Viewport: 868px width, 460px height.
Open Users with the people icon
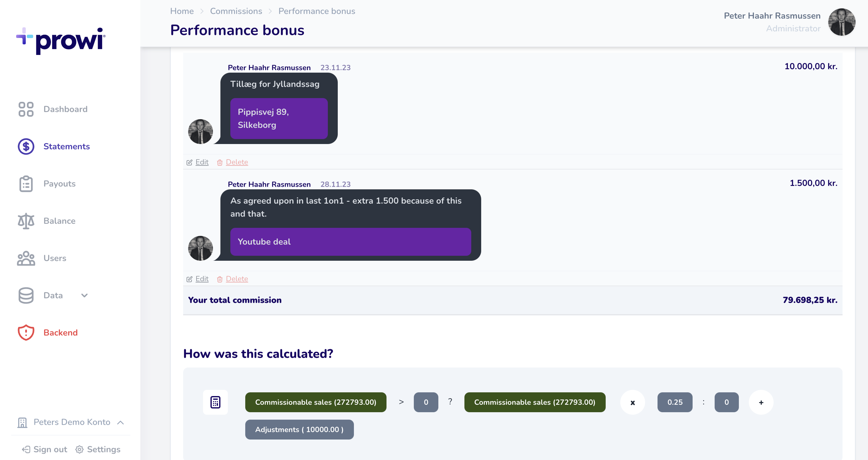coord(25,258)
